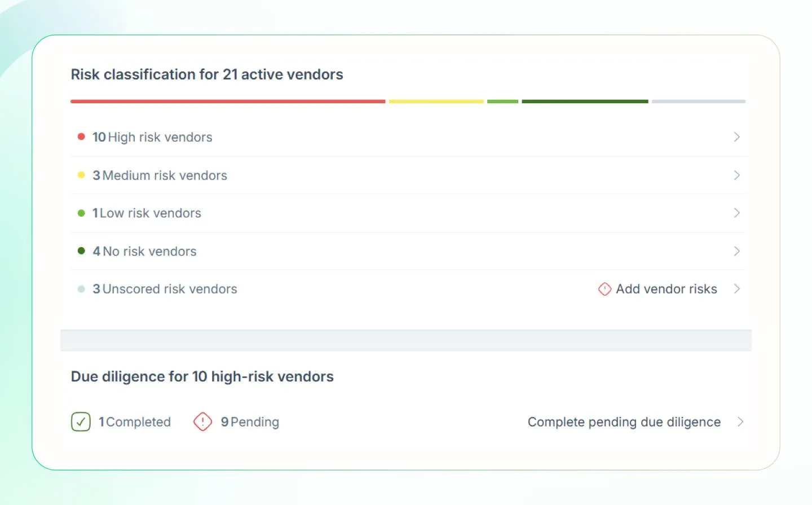Click the yellow segment of the risk bar
The image size is (812, 505).
(x=436, y=102)
